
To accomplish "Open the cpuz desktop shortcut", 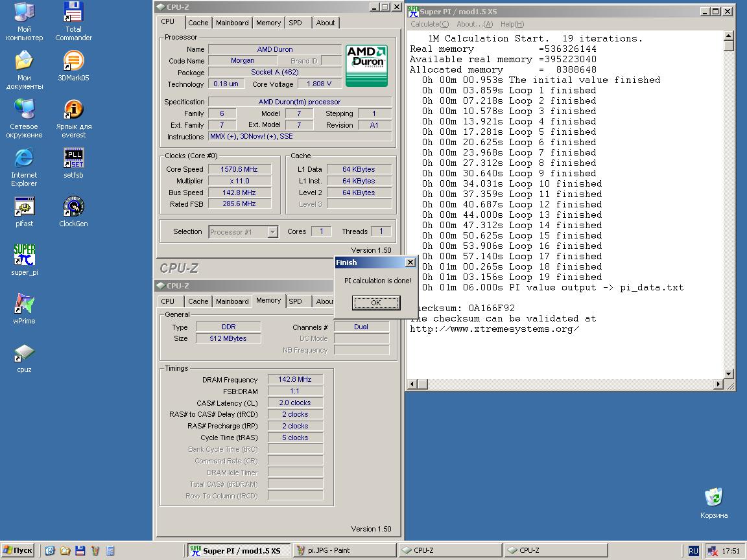I will [x=24, y=358].
